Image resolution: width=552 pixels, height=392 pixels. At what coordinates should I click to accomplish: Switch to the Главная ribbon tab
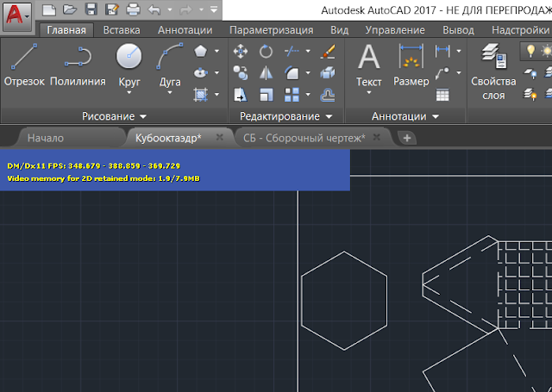66,30
